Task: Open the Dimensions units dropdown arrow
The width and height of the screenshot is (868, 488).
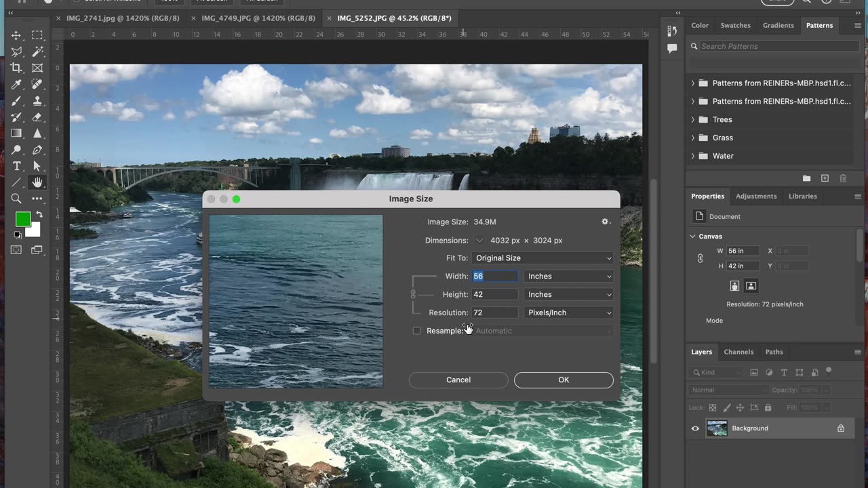Action: (x=479, y=240)
